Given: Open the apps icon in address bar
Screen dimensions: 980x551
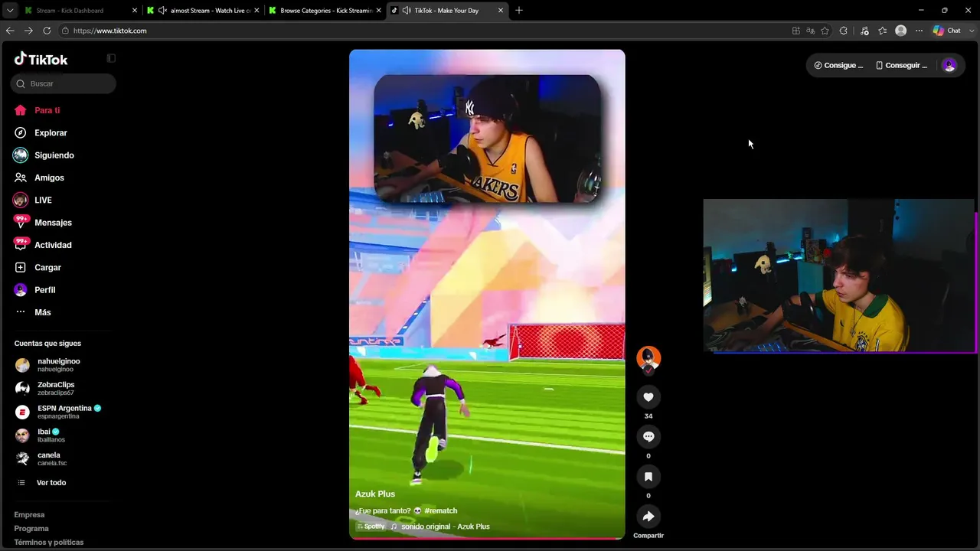Looking at the screenshot, I should tap(796, 31).
